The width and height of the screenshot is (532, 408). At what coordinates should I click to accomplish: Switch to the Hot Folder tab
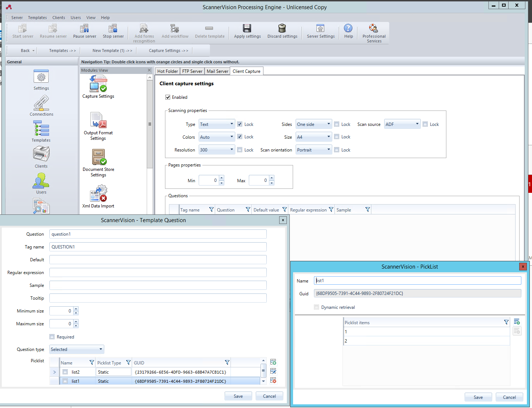(x=168, y=71)
